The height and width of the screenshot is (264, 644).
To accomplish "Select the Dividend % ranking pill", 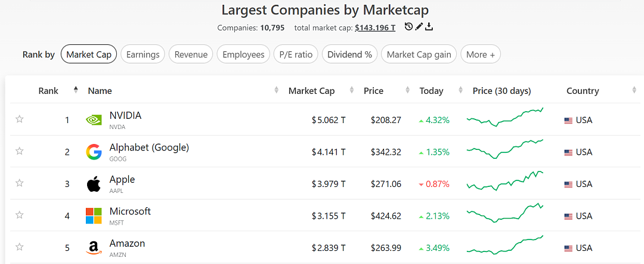I will pyautogui.click(x=349, y=54).
